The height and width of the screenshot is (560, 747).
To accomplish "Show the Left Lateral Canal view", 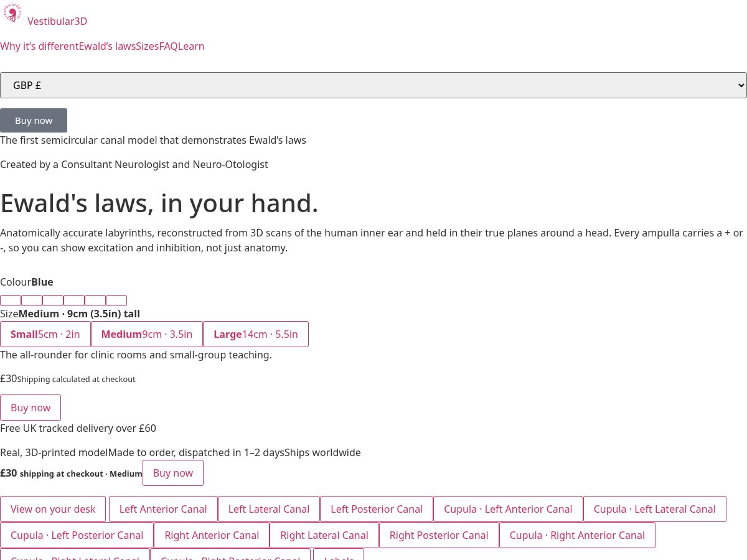I will point(269,509).
